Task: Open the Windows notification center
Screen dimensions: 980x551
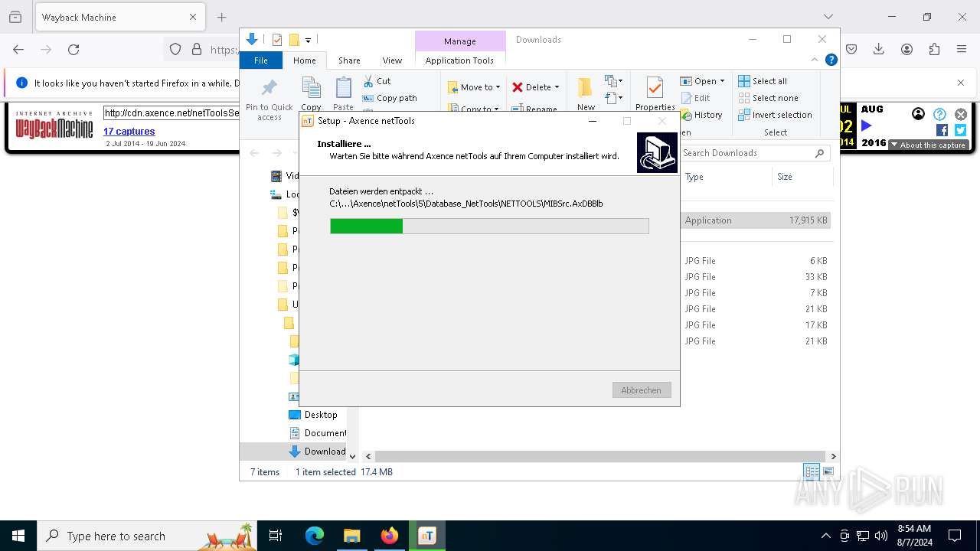Action: [x=955, y=536]
